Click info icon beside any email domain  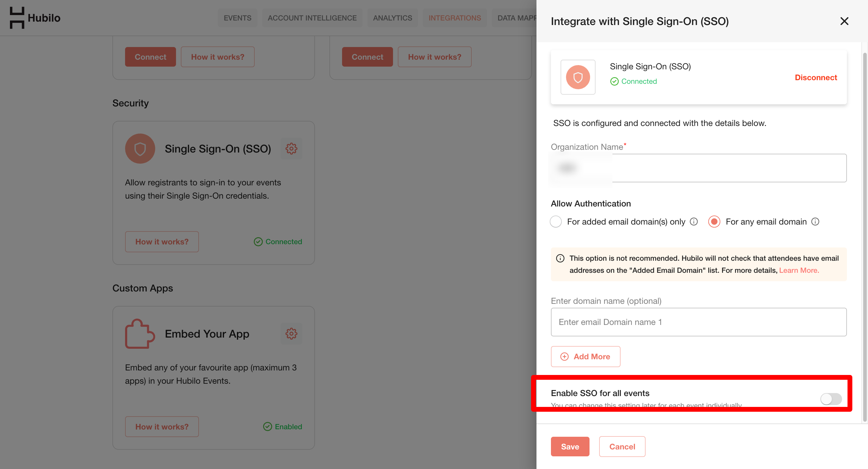pyautogui.click(x=815, y=221)
